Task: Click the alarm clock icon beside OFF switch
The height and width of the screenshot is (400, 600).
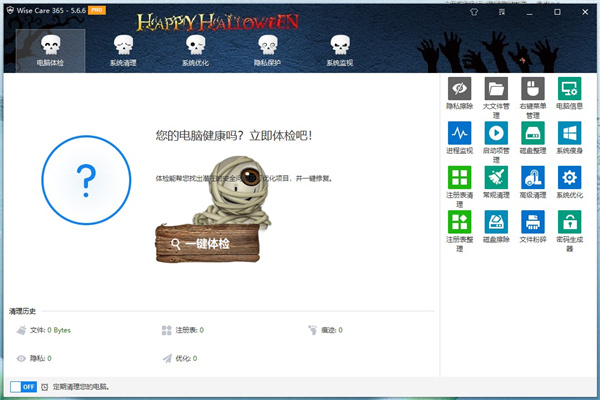Action: point(45,387)
